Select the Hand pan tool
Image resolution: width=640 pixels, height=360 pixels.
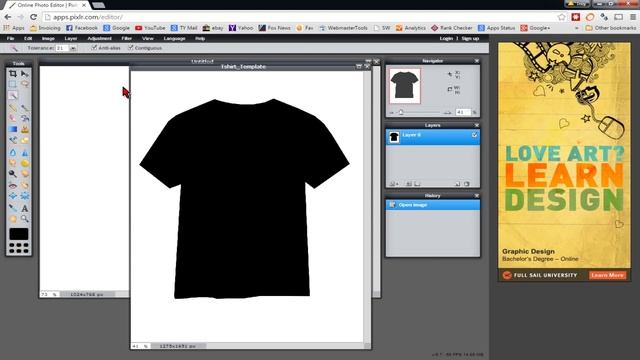(x=13, y=219)
